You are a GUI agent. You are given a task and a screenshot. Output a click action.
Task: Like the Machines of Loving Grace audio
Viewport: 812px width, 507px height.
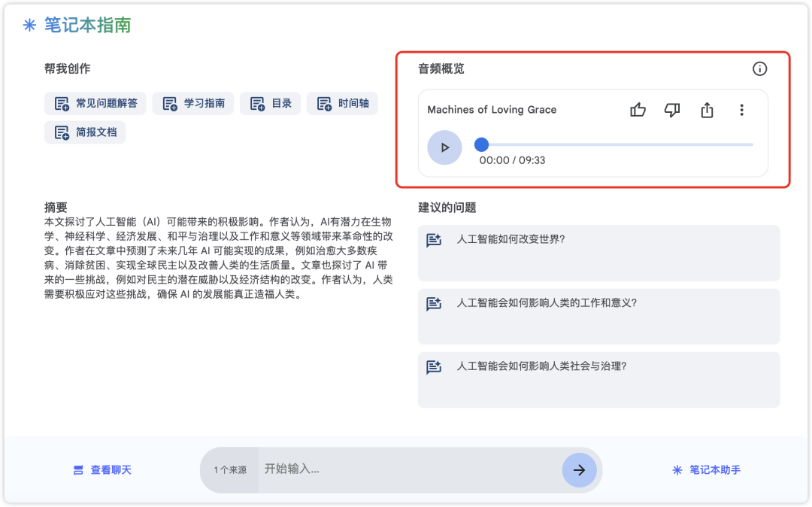[637, 110]
